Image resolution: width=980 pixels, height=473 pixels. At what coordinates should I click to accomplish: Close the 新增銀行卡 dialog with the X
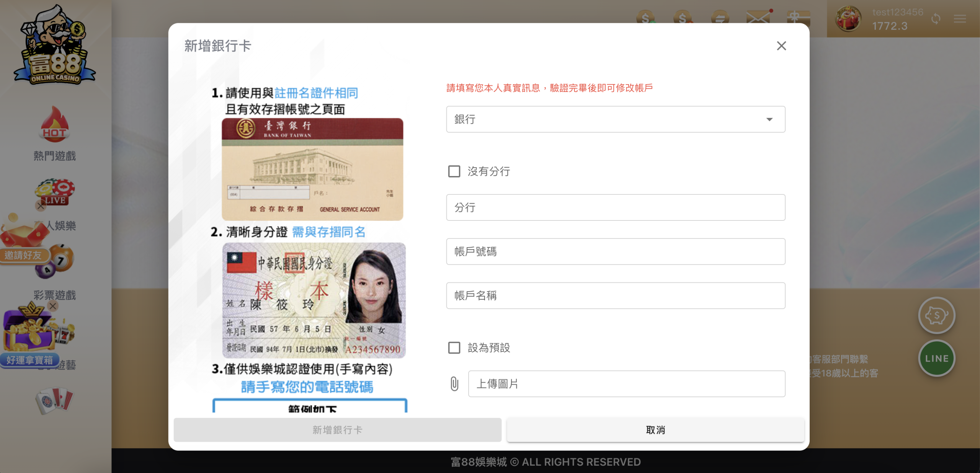point(781,46)
